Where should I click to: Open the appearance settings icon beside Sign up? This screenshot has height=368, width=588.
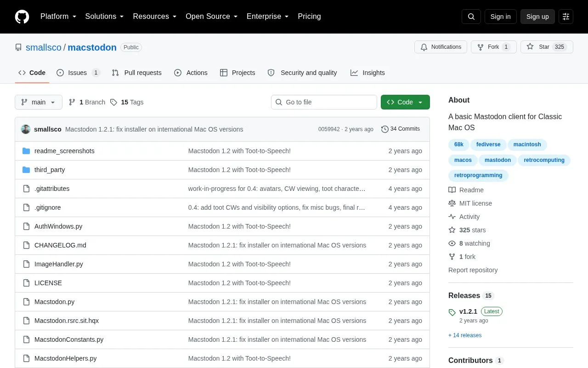pos(566,17)
